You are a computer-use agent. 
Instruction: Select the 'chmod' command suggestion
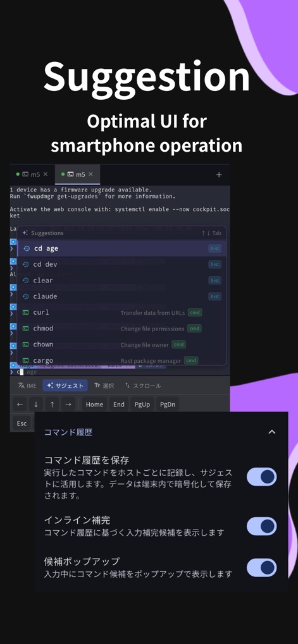tap(121, 329)
